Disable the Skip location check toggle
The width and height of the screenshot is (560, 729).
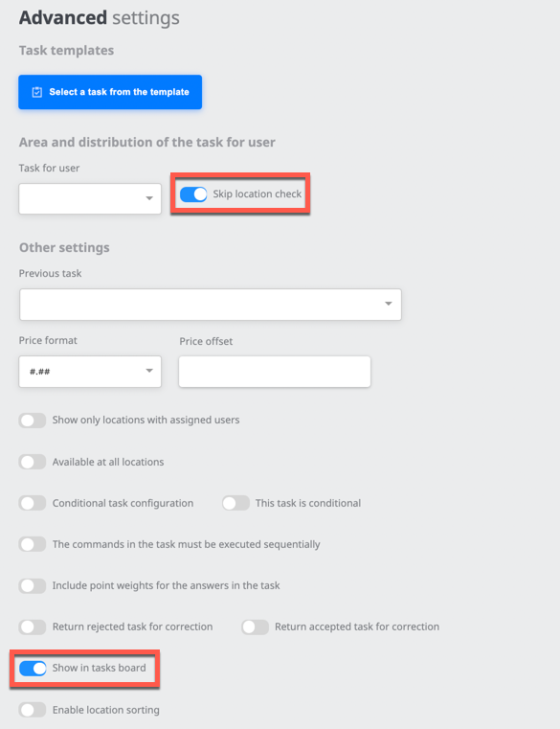pyautogui.click(x=193, y=194)
